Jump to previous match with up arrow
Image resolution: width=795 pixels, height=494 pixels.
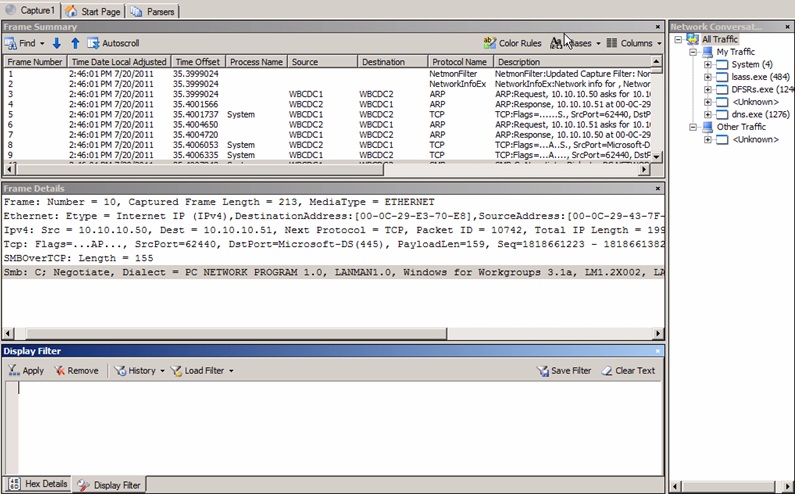[x=75, y=43]
